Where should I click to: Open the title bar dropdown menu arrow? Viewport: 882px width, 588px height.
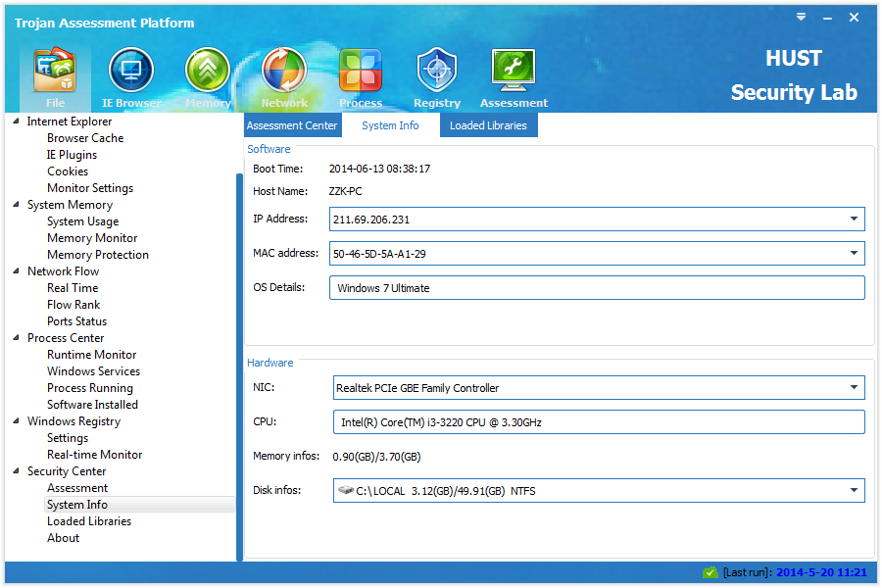point(801,17)
